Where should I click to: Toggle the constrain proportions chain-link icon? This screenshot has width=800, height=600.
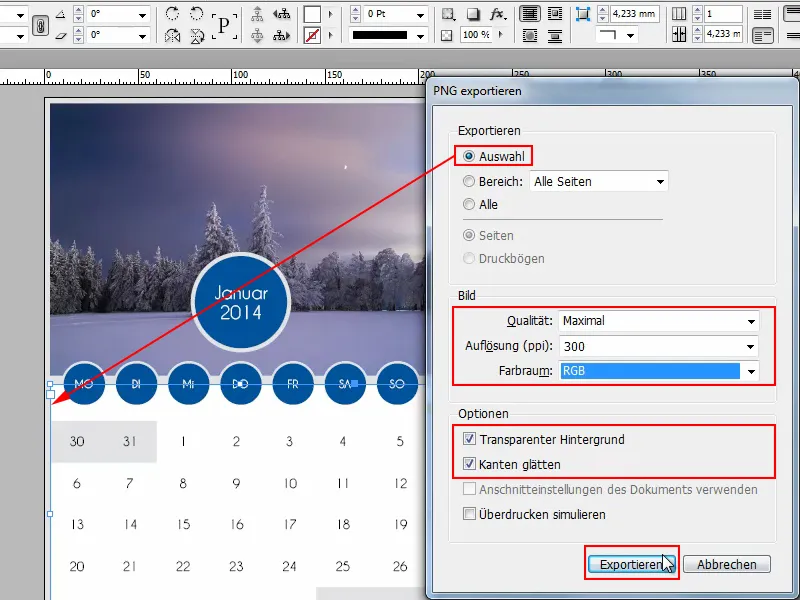(40, 25)
